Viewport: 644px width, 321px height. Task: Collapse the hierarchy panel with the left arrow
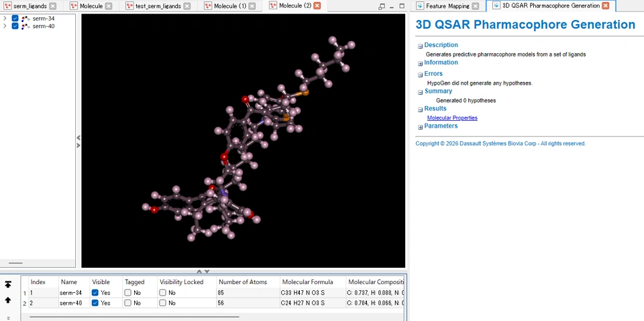click(x=78, y=138)
